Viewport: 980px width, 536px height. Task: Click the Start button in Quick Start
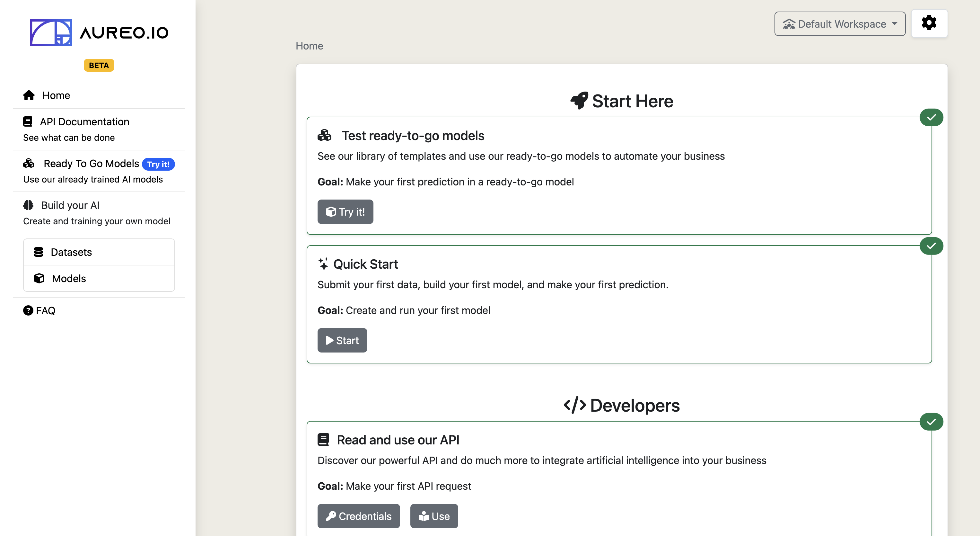tap(342, 340)
